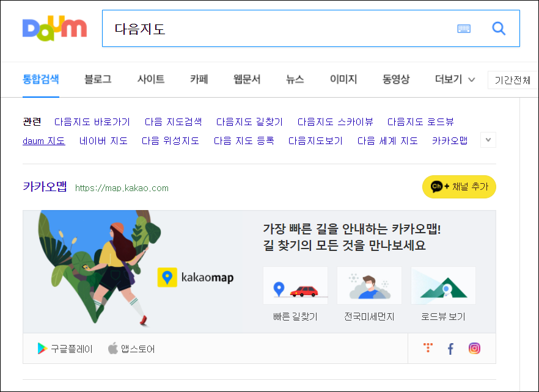
Task: Switch to the 이미지 tab
Action: [x=343, y=79]
